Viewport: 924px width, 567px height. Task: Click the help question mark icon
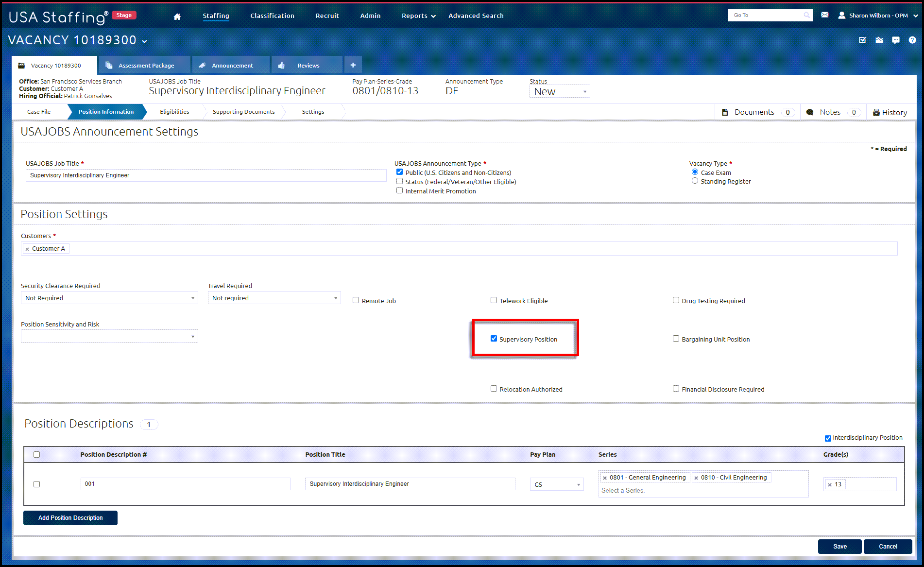[x=912, y=40]
